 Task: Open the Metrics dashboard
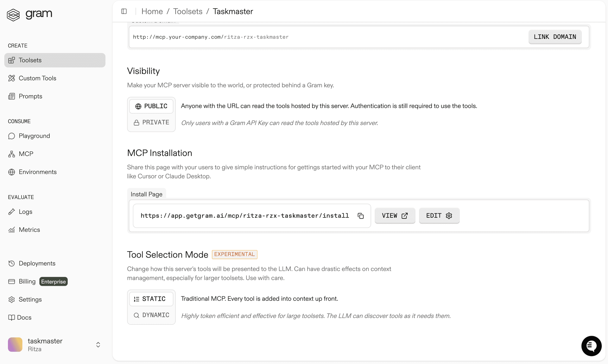click(x=29, y=229)
